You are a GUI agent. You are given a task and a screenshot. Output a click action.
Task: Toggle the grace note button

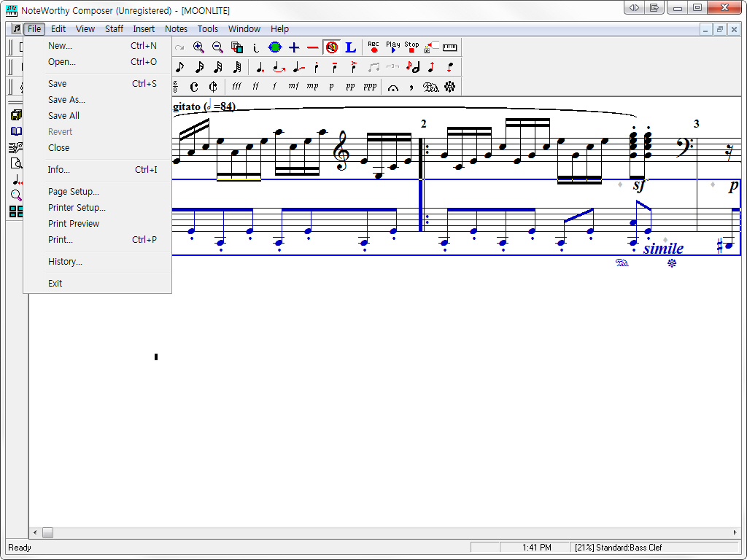point(412,67)
